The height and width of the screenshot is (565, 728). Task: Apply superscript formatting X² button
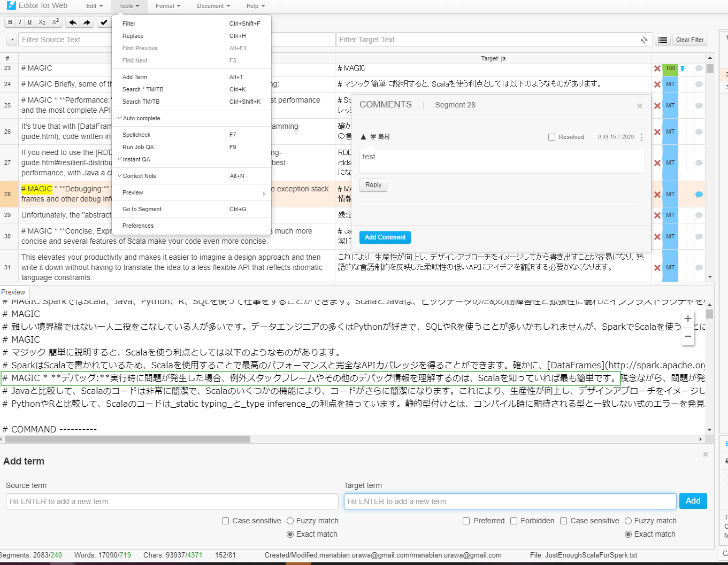coord(55,22)
